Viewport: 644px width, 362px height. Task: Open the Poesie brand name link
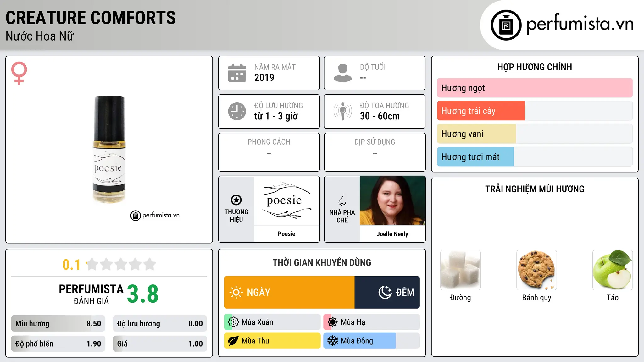pyautogui.click(x=286, y=234)
